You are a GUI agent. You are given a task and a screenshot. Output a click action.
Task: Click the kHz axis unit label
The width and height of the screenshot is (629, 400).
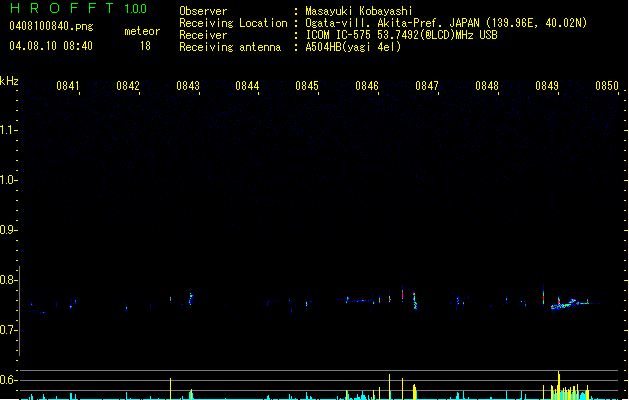click(x=9, y=81)
